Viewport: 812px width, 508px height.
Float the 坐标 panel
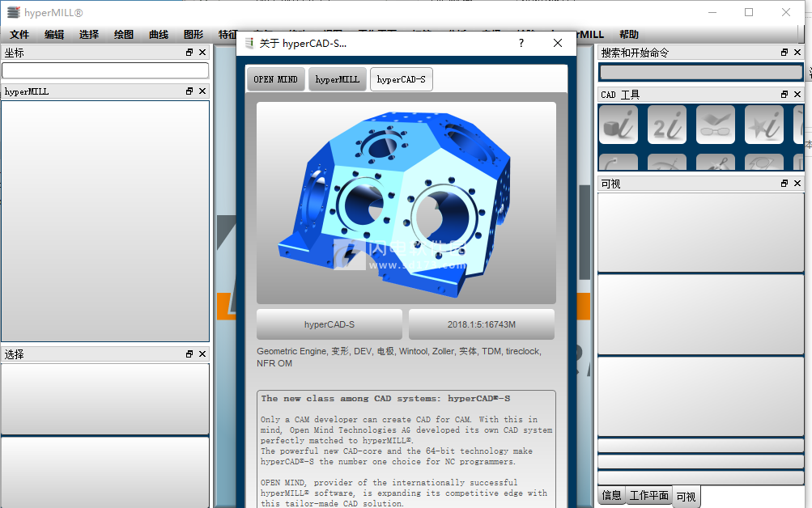coord(189,53)
